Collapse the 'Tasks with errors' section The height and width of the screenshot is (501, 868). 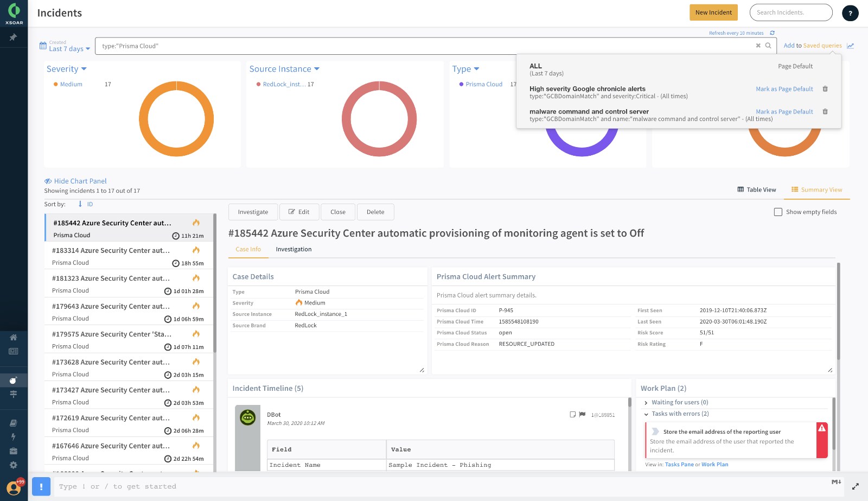coord(646,414)
